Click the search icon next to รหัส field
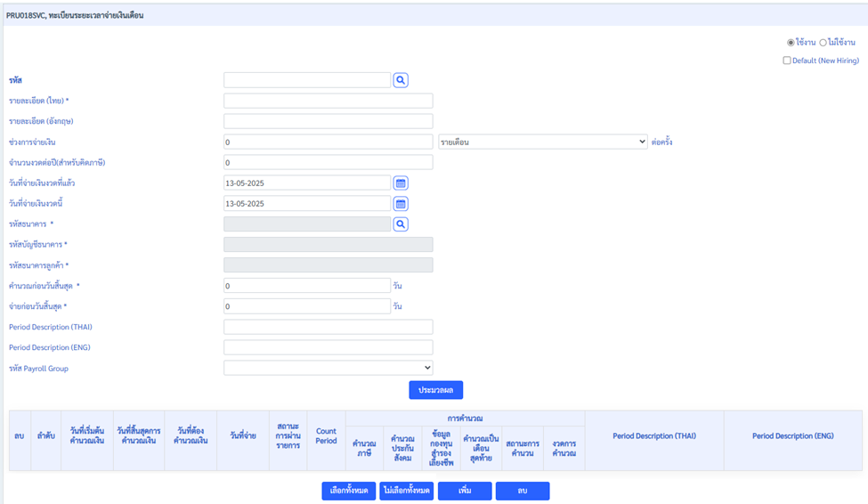 [x=401, y=80]
